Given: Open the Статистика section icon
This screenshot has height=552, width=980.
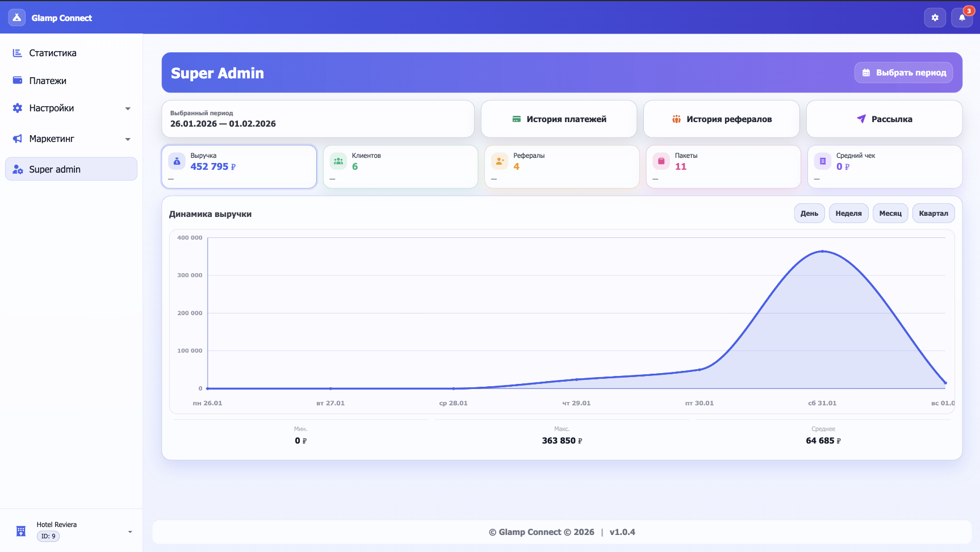Looking at the screenshot, I should pyautogui.click(x=17, y=53).
